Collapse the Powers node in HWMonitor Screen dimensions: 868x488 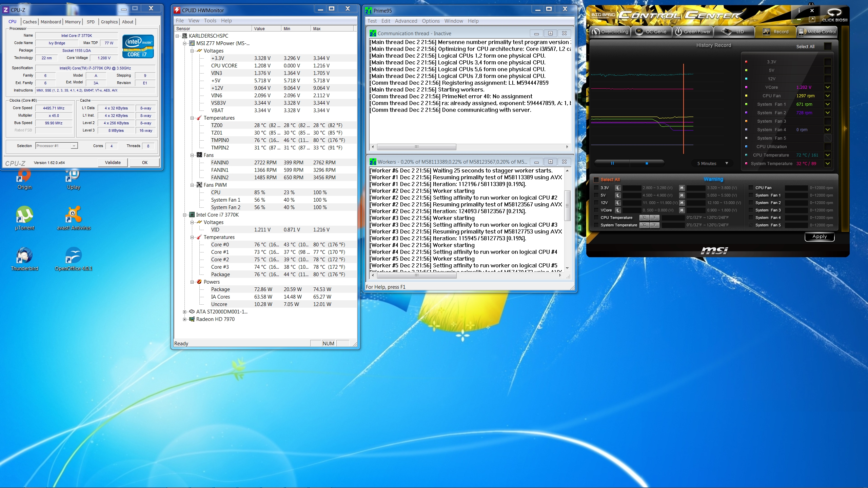pyautogui.click(x=192, y=282)
